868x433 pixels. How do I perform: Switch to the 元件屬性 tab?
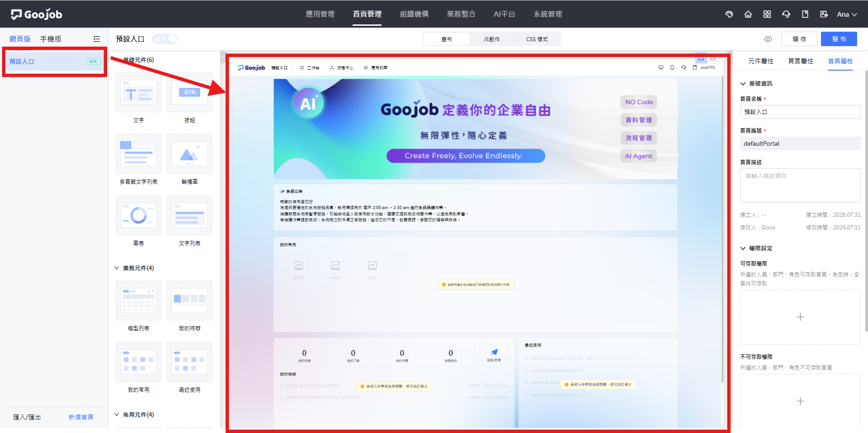point(761,61)
